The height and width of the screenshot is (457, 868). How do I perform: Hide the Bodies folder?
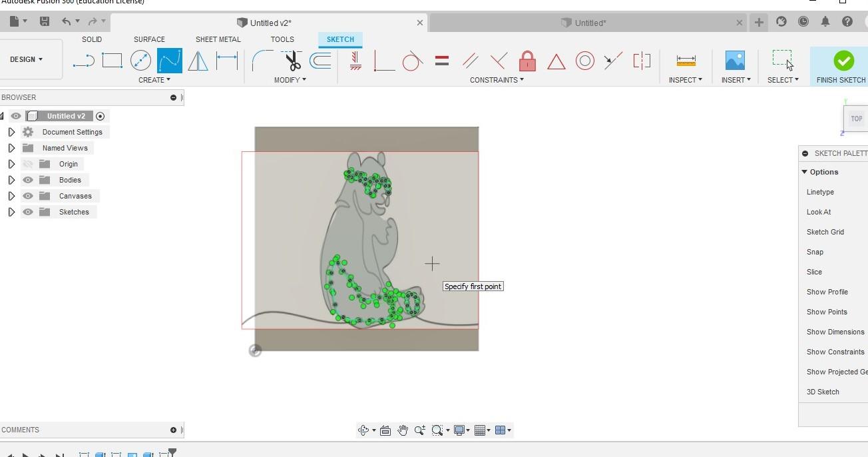[x=28, y=180]
